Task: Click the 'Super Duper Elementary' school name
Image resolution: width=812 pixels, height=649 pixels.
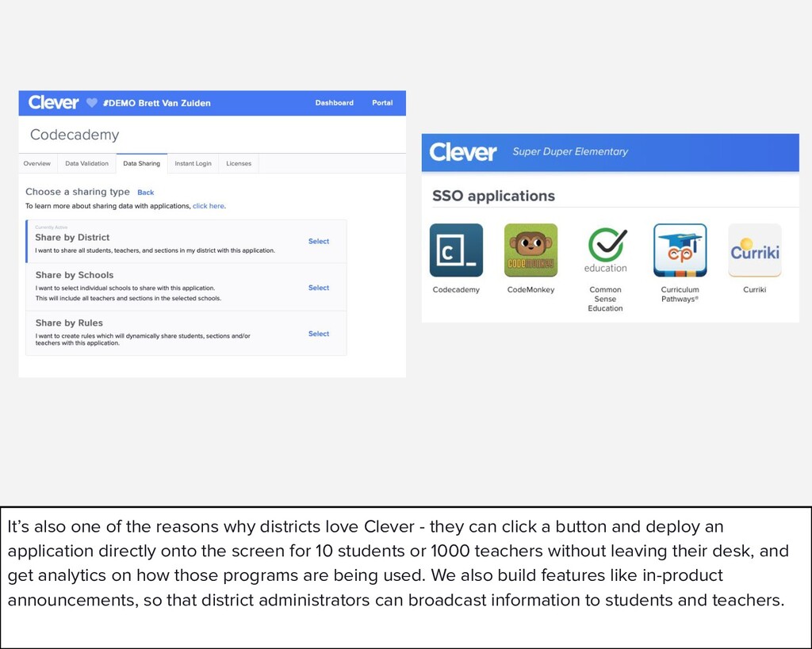Action: 570,151
